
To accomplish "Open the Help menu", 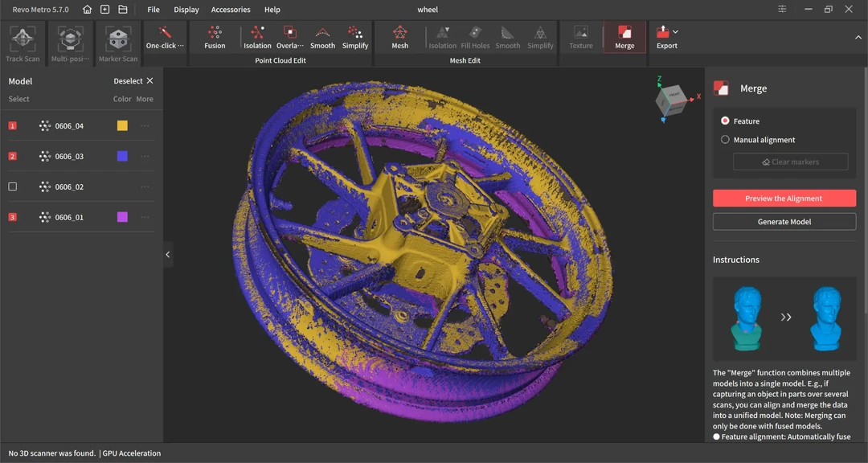I will (272, 10).
